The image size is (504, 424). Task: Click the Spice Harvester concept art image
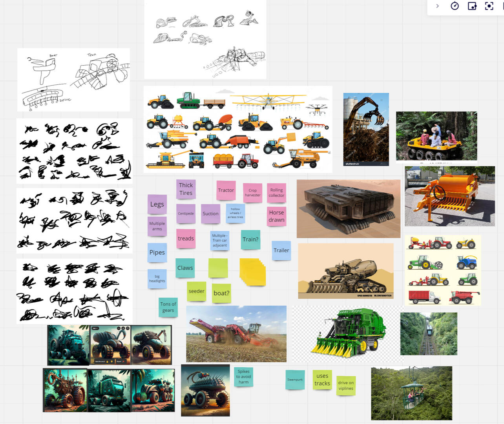click(346, 271)
